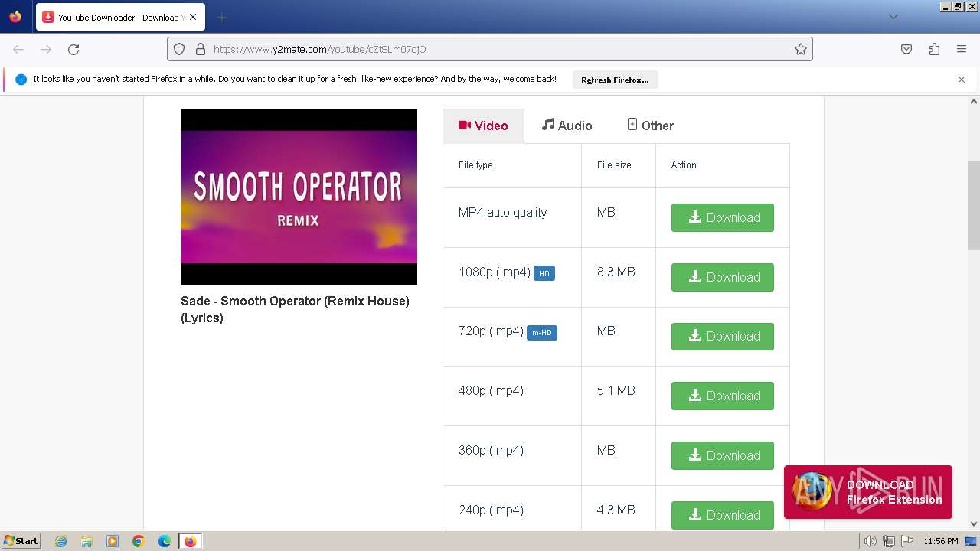Bookmark this page with the star icon
This screenshot has height=551, width=980.
click(801, 49)
